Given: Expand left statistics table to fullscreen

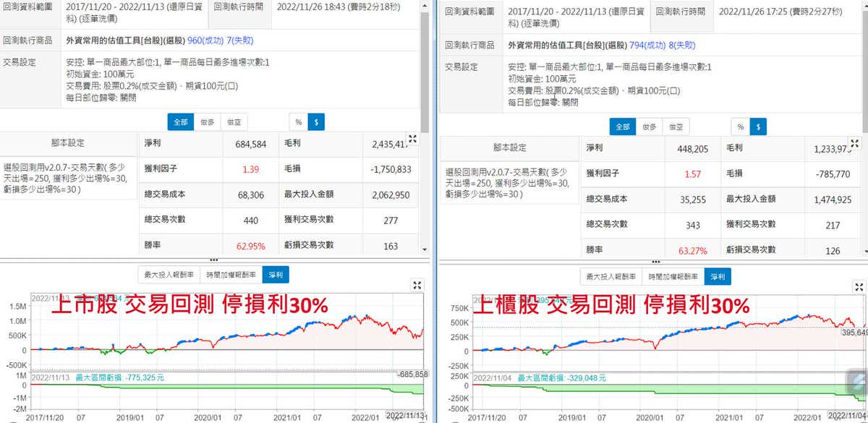Looking at the screenshot, I should coord(412,139).
